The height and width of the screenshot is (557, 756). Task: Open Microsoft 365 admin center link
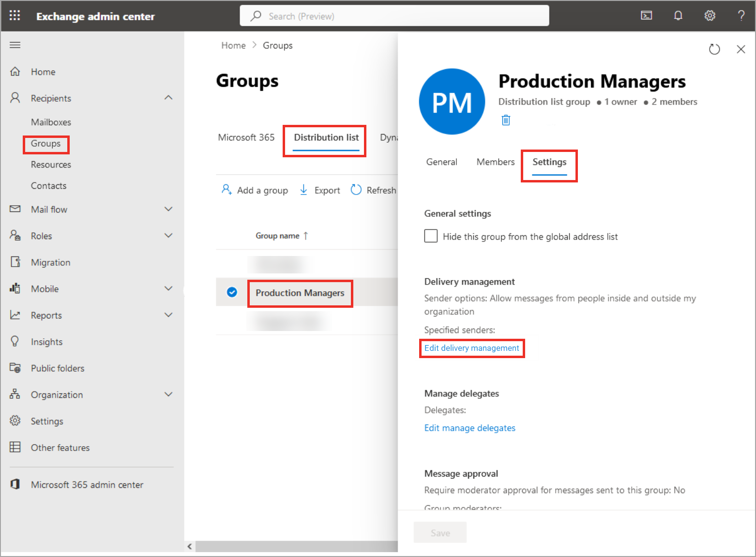pos(87,484)
